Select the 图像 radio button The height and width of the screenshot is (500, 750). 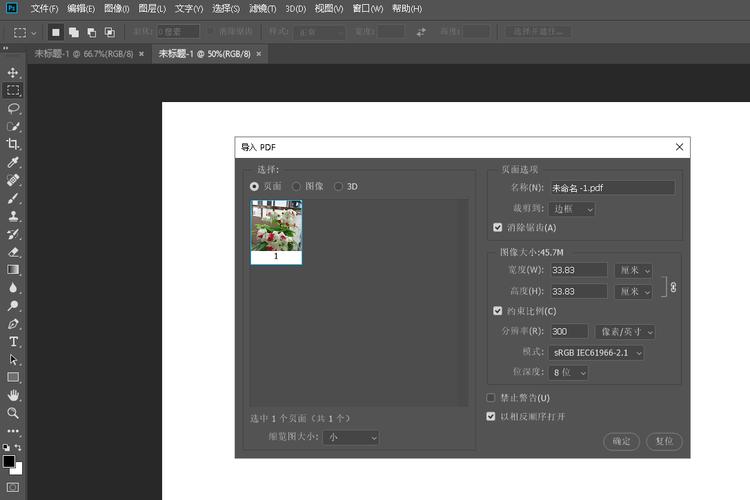click(x=297, y=187)
